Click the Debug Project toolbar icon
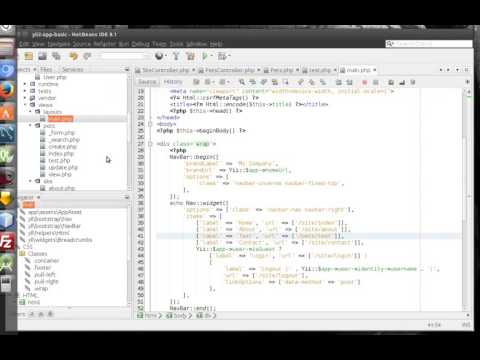This screenshot has height=360, width=480. click(x=223, y=56)
